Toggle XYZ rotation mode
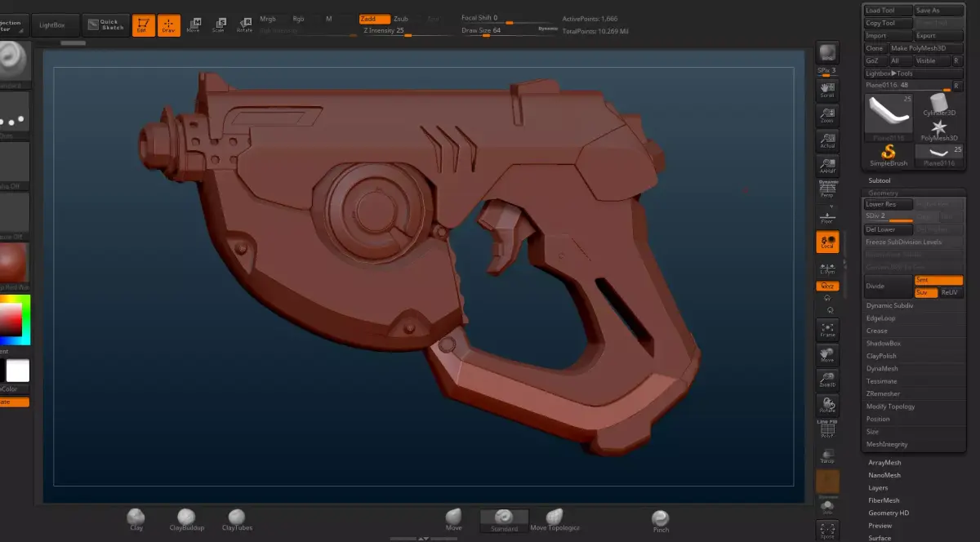This screenshot has width=980, height=542. pos(827,287)
